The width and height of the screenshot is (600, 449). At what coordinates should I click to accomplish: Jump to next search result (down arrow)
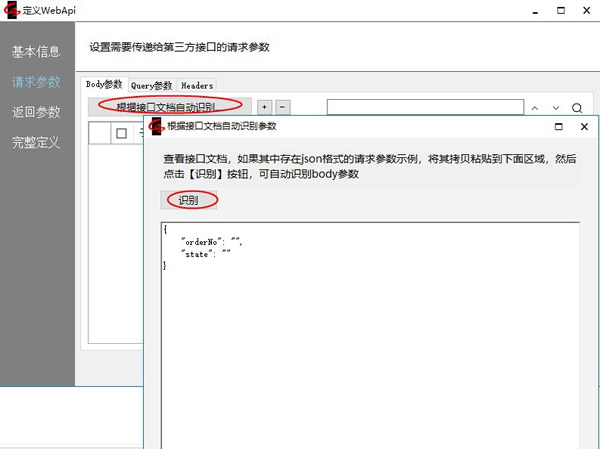pyautogui.click(x=556, y=108)
